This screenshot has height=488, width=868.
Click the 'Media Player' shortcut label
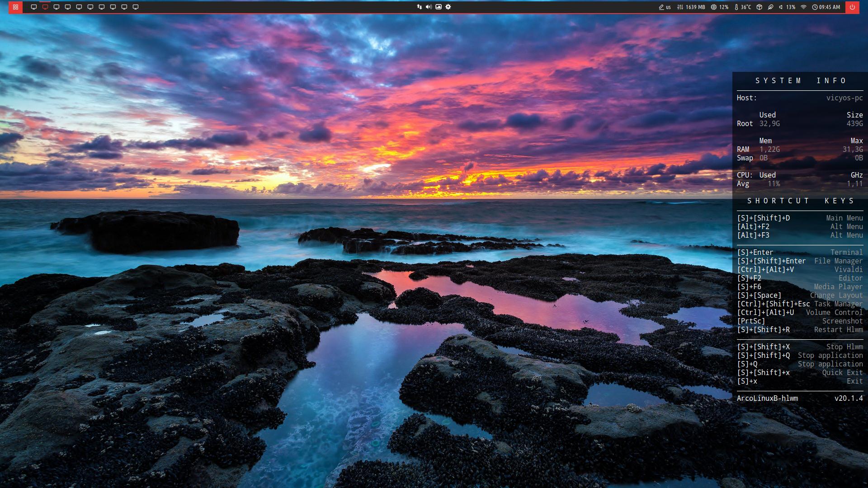click(x=838, y=286)
